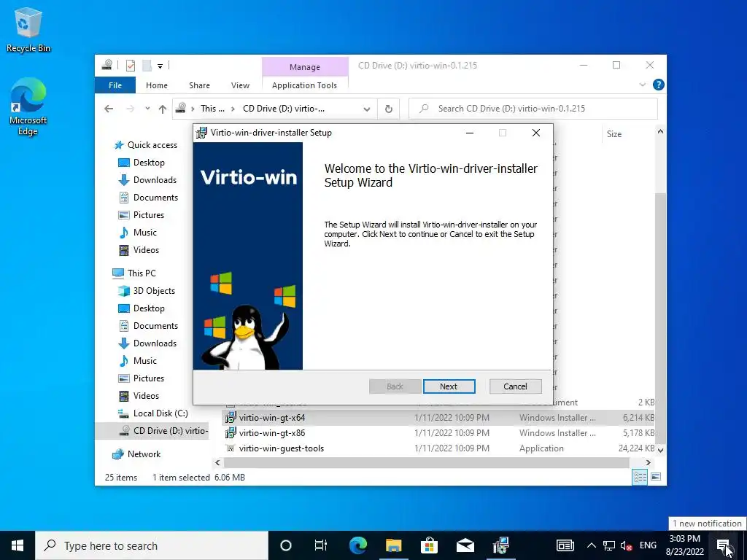Click the muted volume tray icon

point(626,545)
